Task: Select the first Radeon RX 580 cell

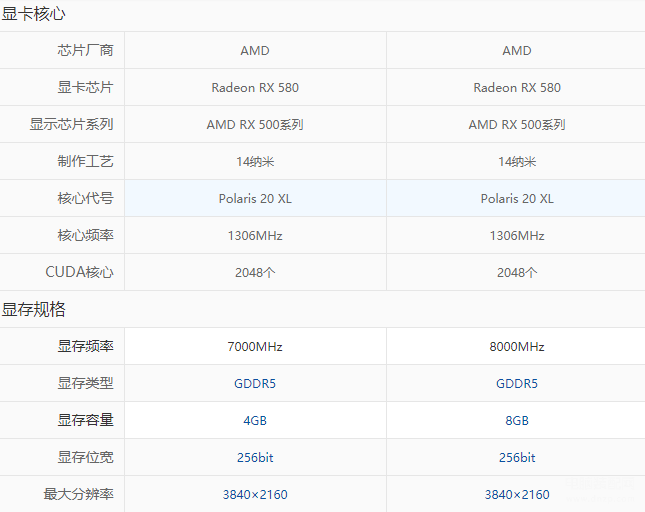Action: coord(255,87)
